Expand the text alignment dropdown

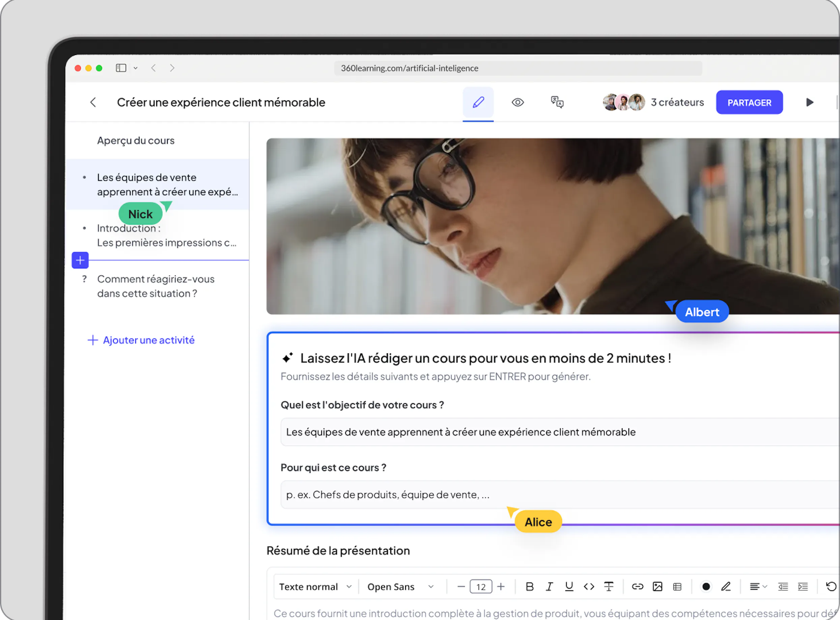pos(758,586)
